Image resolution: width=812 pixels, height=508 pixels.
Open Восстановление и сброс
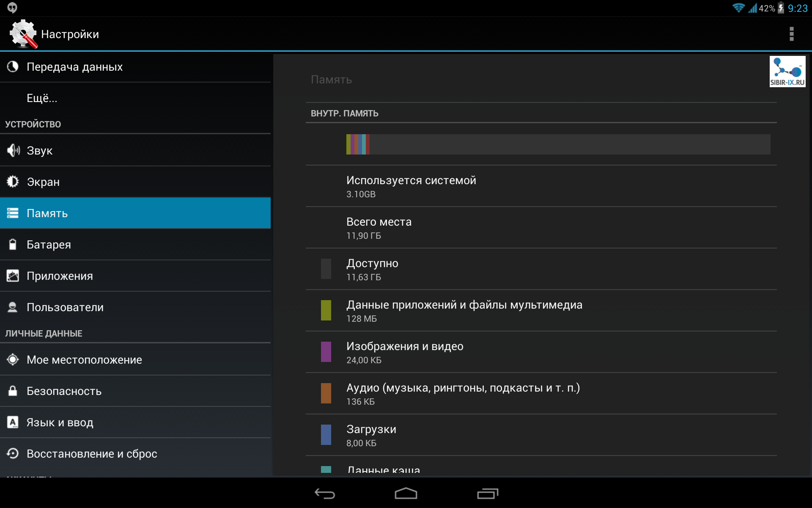tap(92, 454)
